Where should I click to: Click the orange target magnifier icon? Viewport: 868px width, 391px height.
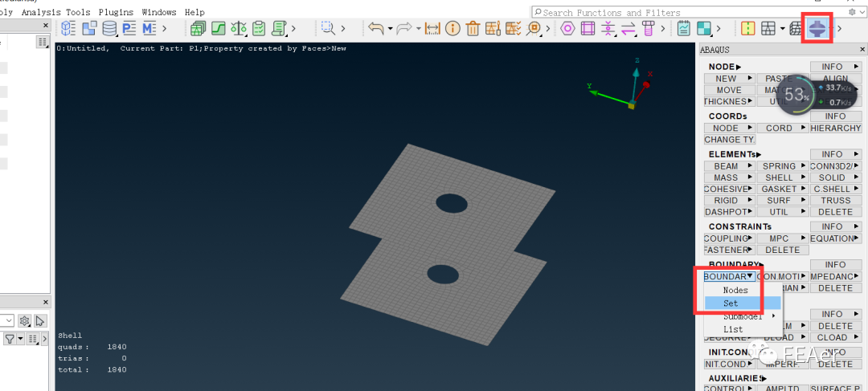(534, 28)
